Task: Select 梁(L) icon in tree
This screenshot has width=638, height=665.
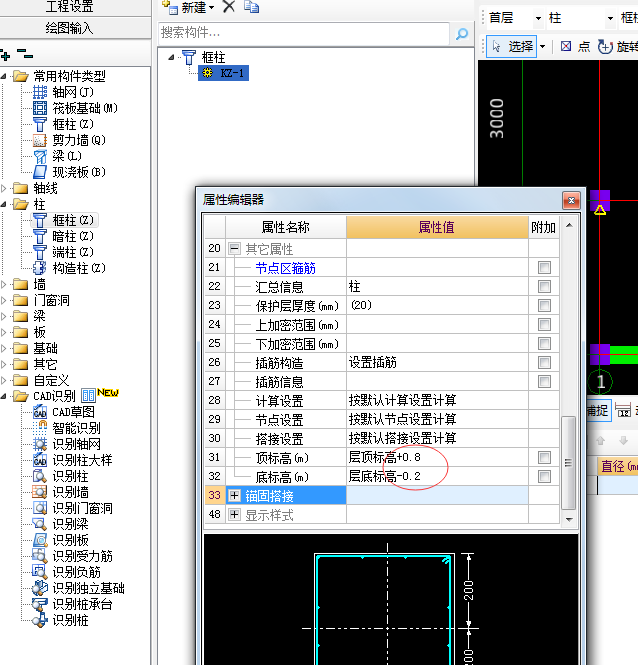Action: [x=40, y=156]
